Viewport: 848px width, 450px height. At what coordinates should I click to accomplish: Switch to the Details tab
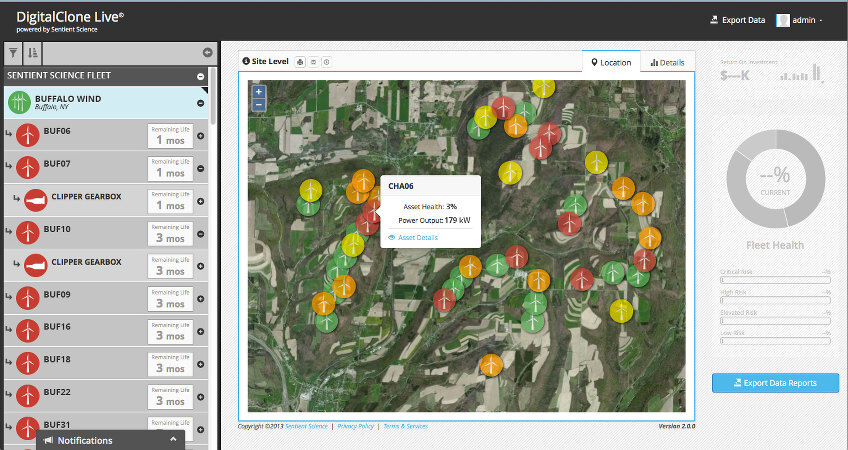tap(667, 62)
